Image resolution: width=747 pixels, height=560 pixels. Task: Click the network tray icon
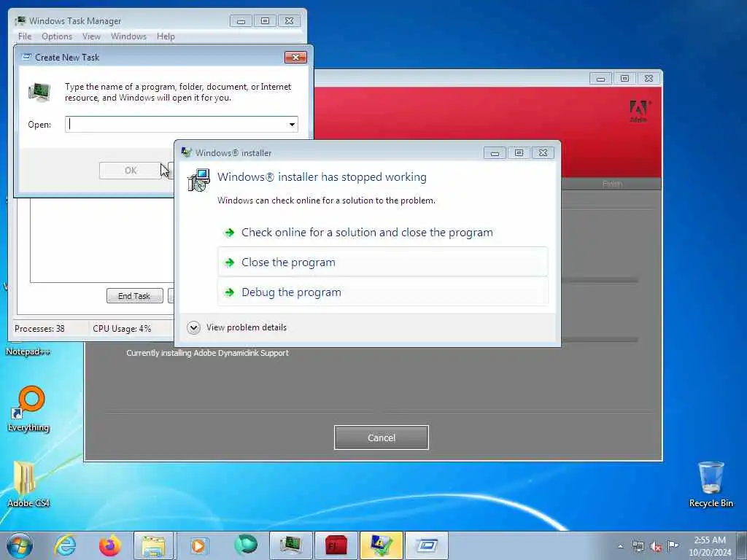click(638, 546)
